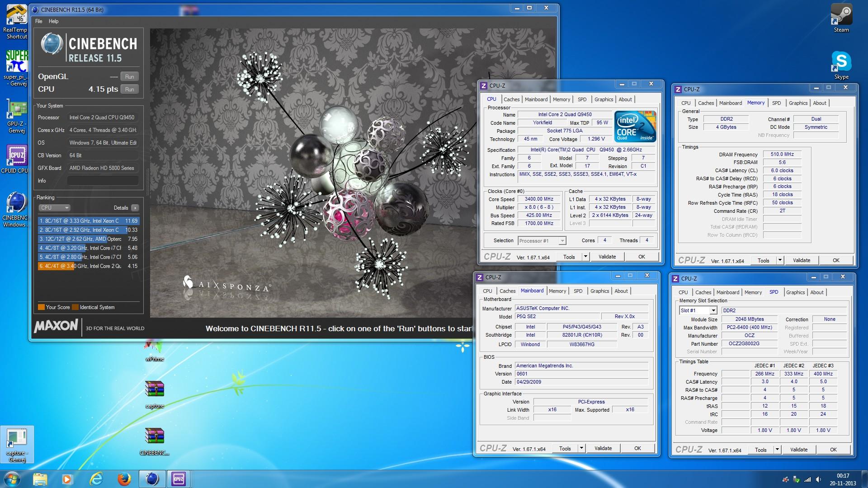Open Internet Explorer from taskbar

tap(96, 479)
